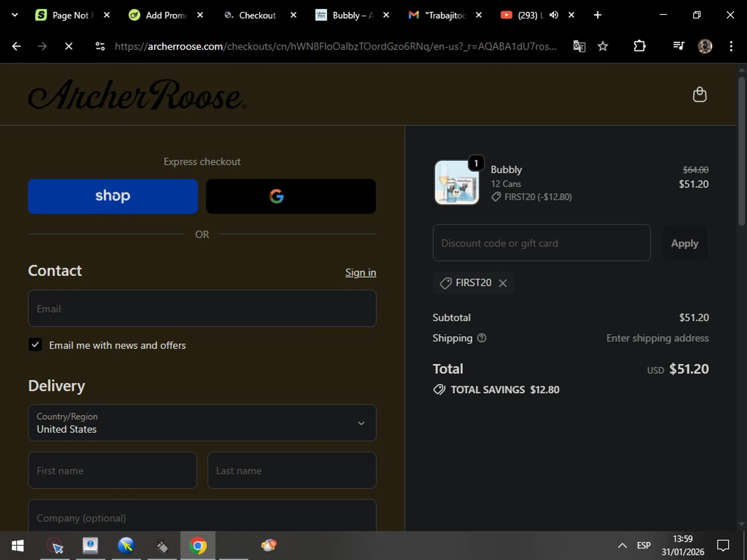747x560 pixels.
Task: Mute the YouTube tab audio icon
Action: (554, 15)
